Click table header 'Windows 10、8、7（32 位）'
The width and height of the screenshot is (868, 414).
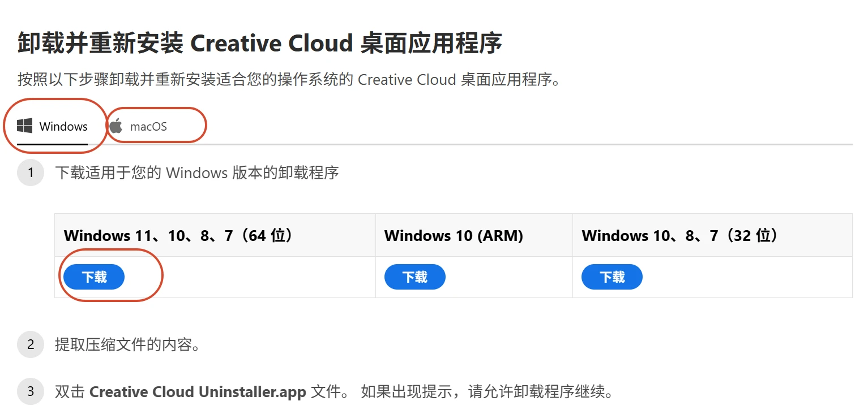pyautogui.click(x=681, y=235)
